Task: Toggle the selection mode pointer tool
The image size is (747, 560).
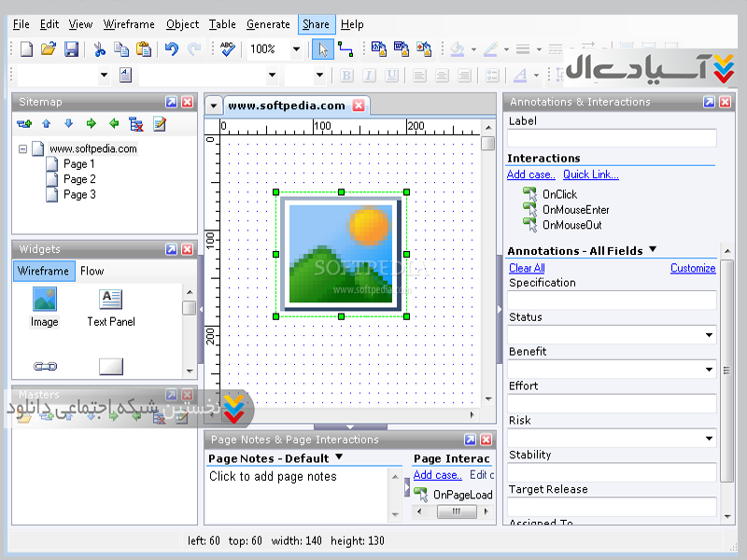Action: tap(322, 49)
